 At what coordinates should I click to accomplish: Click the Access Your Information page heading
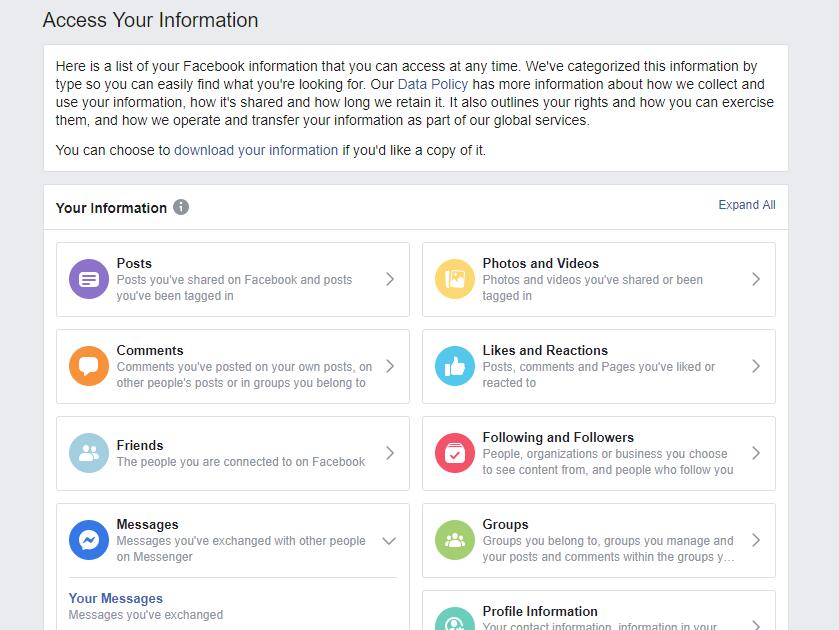pyautogui.click(x=150, y=20)
